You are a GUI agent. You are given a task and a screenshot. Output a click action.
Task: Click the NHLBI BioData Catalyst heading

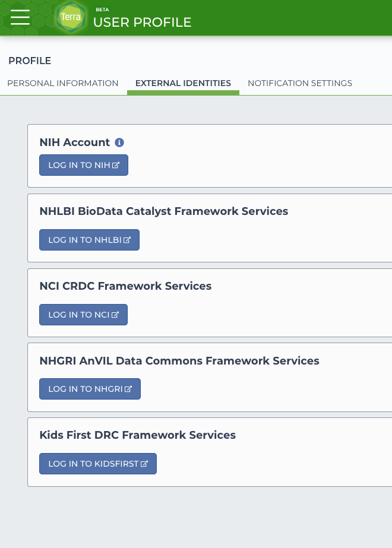164,211
